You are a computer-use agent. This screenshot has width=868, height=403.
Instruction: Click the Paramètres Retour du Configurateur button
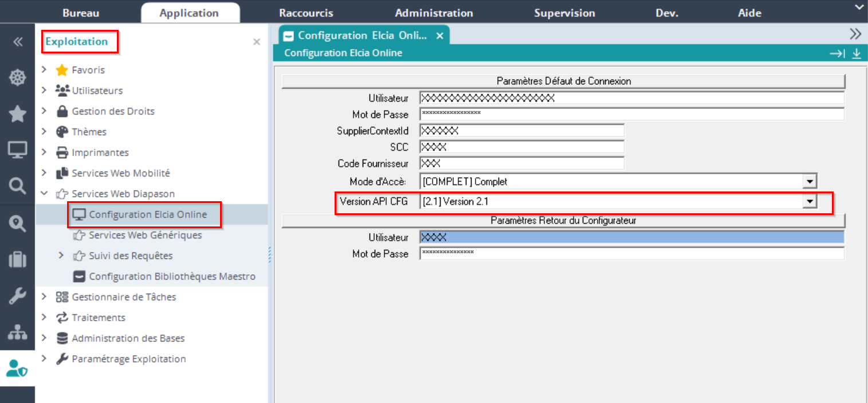click(563, 220)
